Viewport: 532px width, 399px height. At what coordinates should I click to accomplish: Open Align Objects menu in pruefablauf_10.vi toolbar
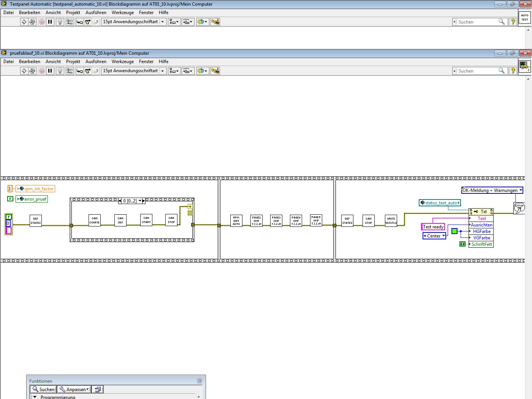pos(174,71)
